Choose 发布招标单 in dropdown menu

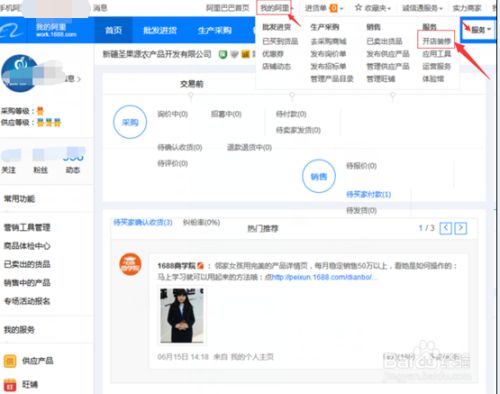click(x=328, y=66)
